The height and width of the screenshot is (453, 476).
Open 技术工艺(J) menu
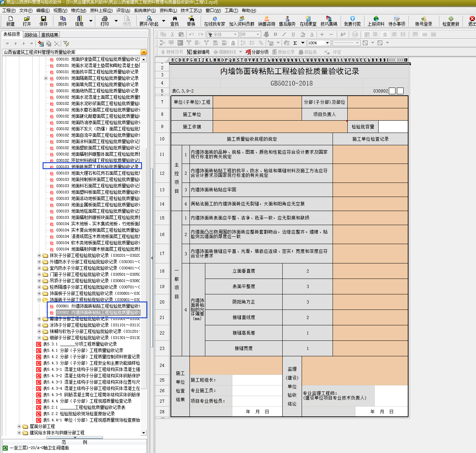(191, 11)
